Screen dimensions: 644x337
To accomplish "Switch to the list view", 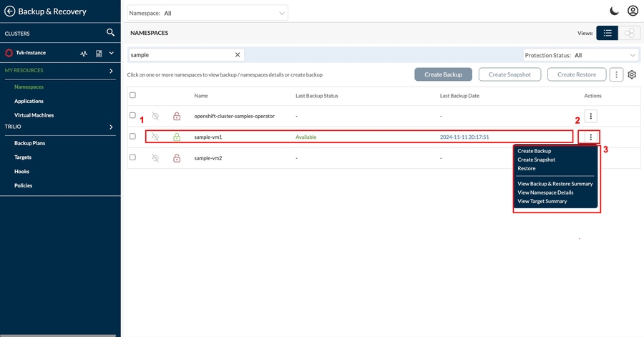I will [607, 33].
